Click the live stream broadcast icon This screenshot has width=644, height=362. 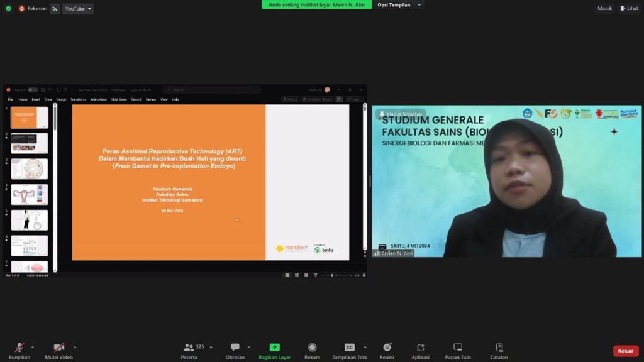coord(55,9)
